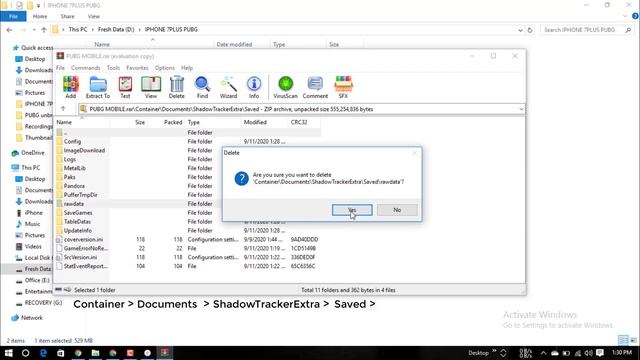This screenshot has height=360, width=640.
Task: Select SrcVersion.ini file
Action: click(x=80, y=257)
